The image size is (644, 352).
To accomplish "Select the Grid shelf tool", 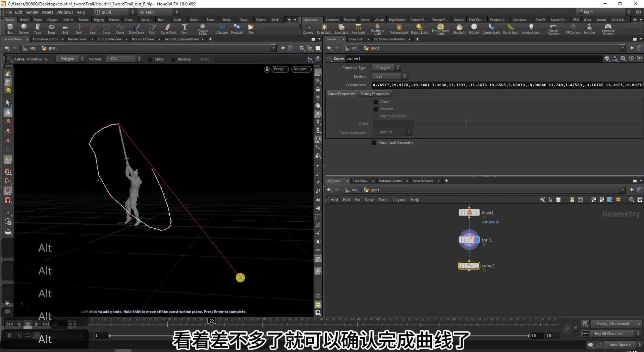I will (65, 29).
